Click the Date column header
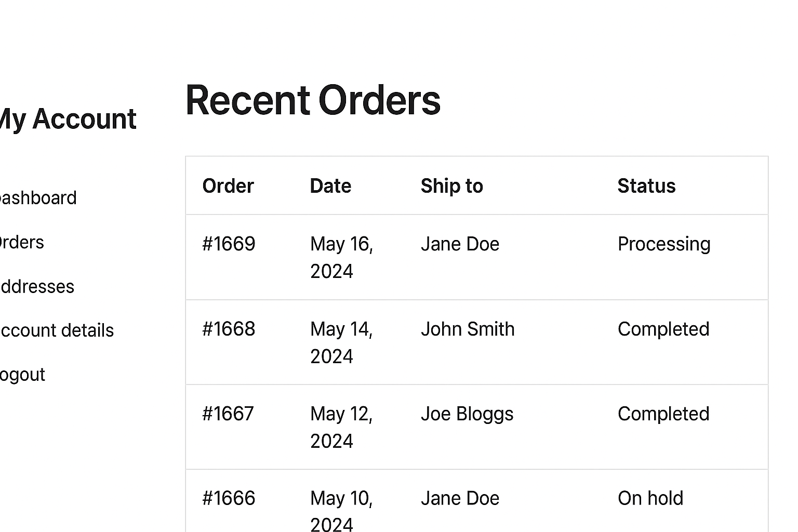 [x=330, y=186]
